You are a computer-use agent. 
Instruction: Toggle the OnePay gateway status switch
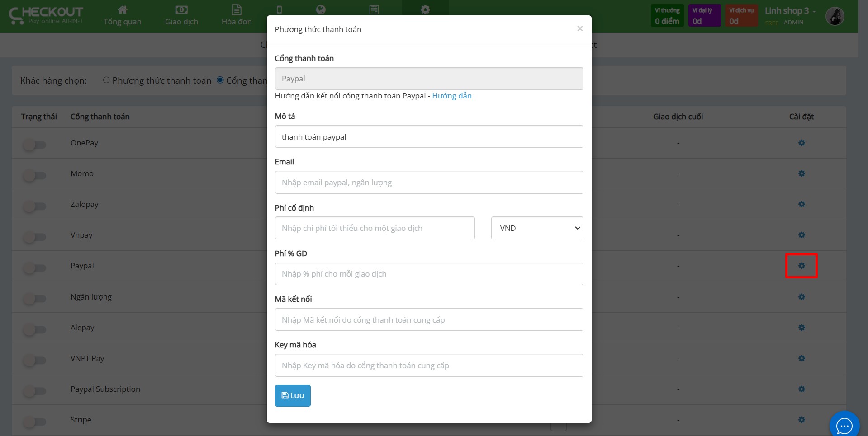click(35, 145)
